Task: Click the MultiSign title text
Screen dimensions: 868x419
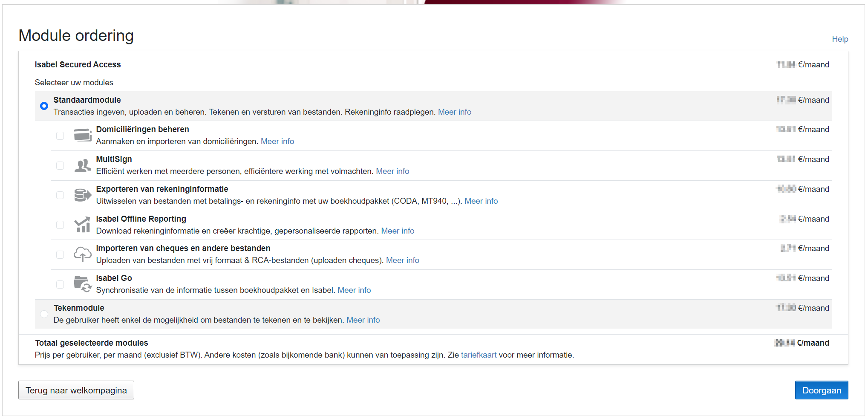Action: 114,159
